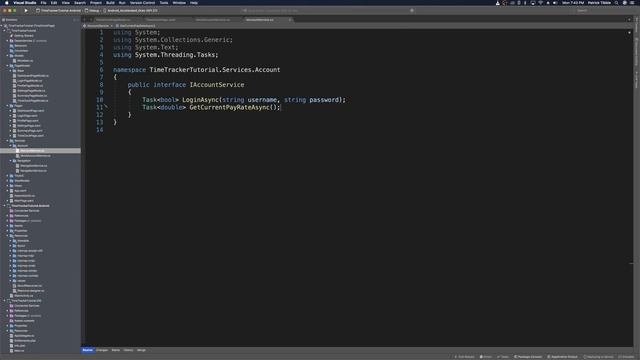Expand the drawable folder
Screen dimensions: 640x360
pyautogui.click(x=11, y=241)
